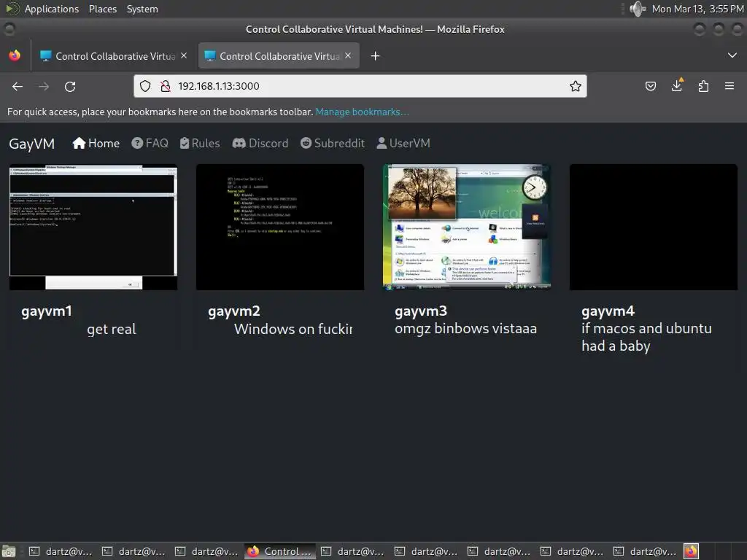This screenshot has height=560, width=747.
Task: Open the gayvm4 black screen thumbnail
Action: click(x=654, y=227)
